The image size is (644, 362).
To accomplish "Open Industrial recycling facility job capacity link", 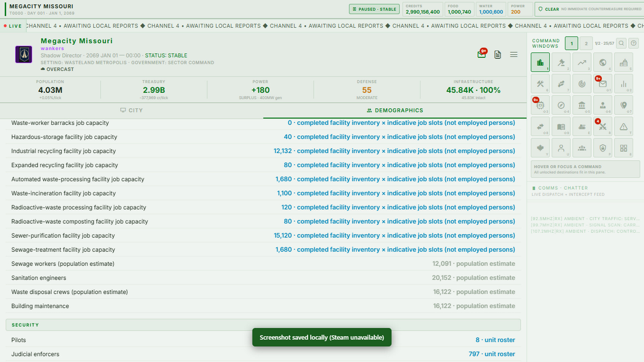I will 394,151.
